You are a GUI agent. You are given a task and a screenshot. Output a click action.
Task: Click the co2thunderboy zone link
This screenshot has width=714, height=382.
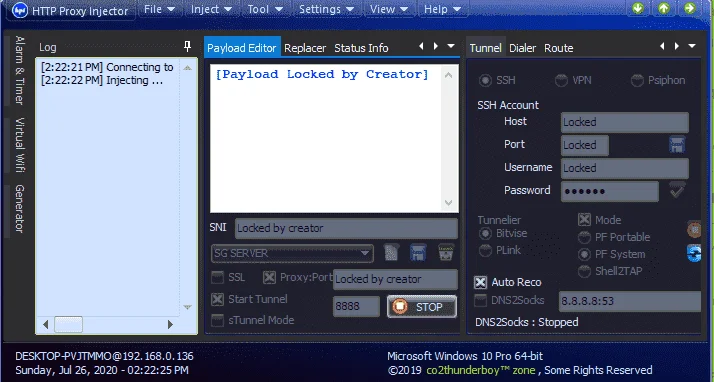(x=481, y=370)
